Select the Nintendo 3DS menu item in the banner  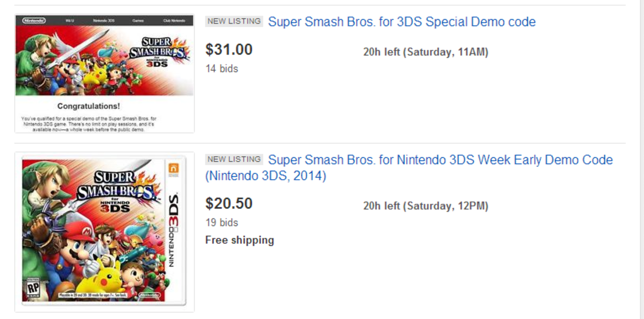[x=104, y=20]
